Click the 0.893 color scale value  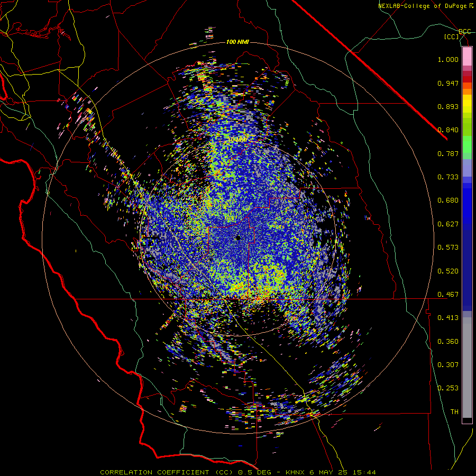[x=448, y=106]
